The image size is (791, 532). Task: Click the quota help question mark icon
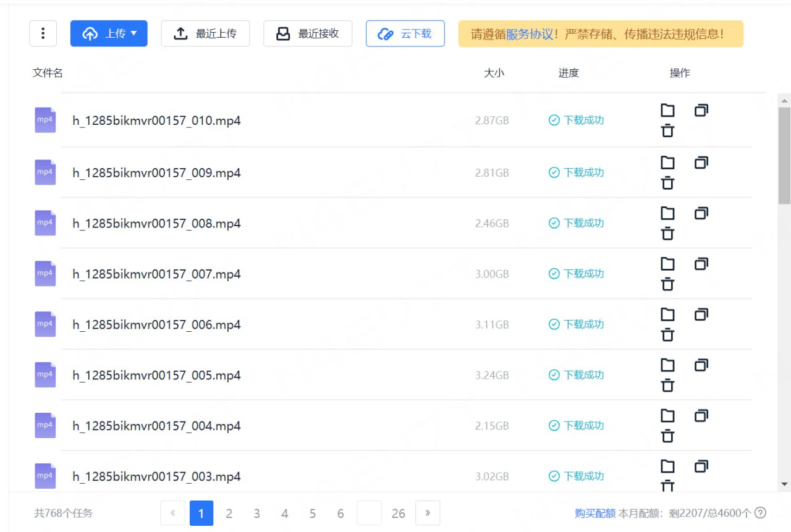[x=761, y=513]
